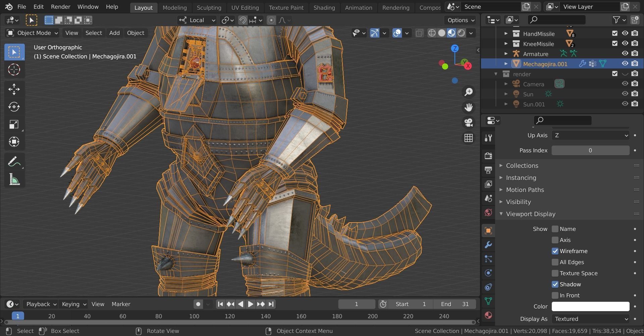Select the Move tool
Image resolution: width=644 pixels, height=336 pixels.
coord(14,89)
